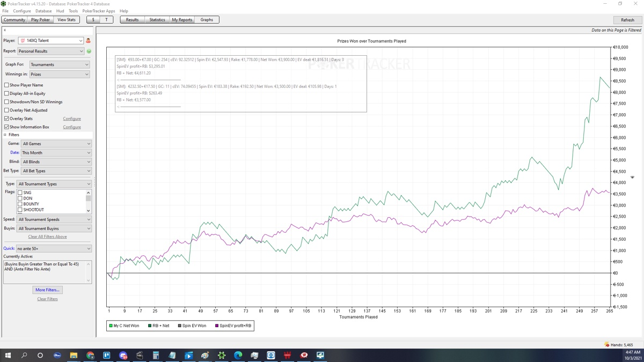Switch to the Statistics tab
This screenshot has height=362, width=644.
(x=157, y=20)
